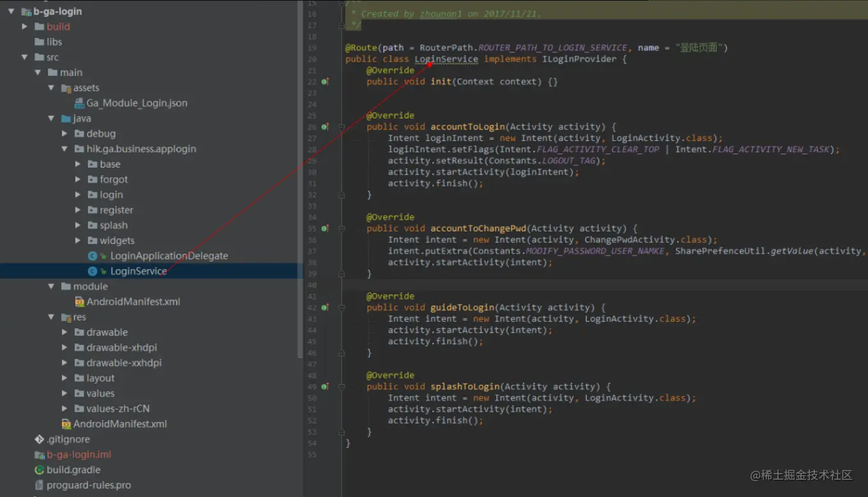Image resolution: width=868 pixels, height=497 pixels.
Task: Click the implements gutter icon beside guideToLogin
Action: (x=325, y=307)
